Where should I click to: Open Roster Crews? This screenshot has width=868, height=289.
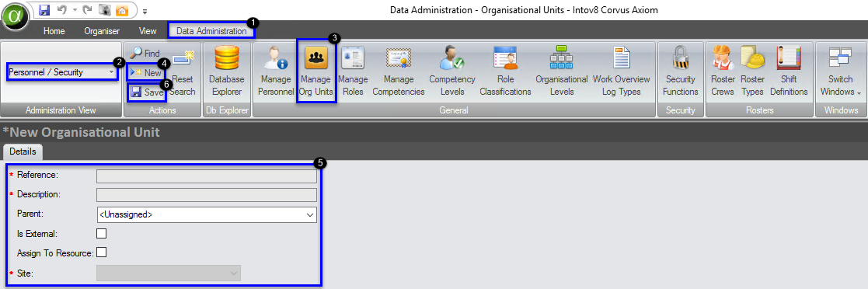pyautogui.click(x=723, y=72)
